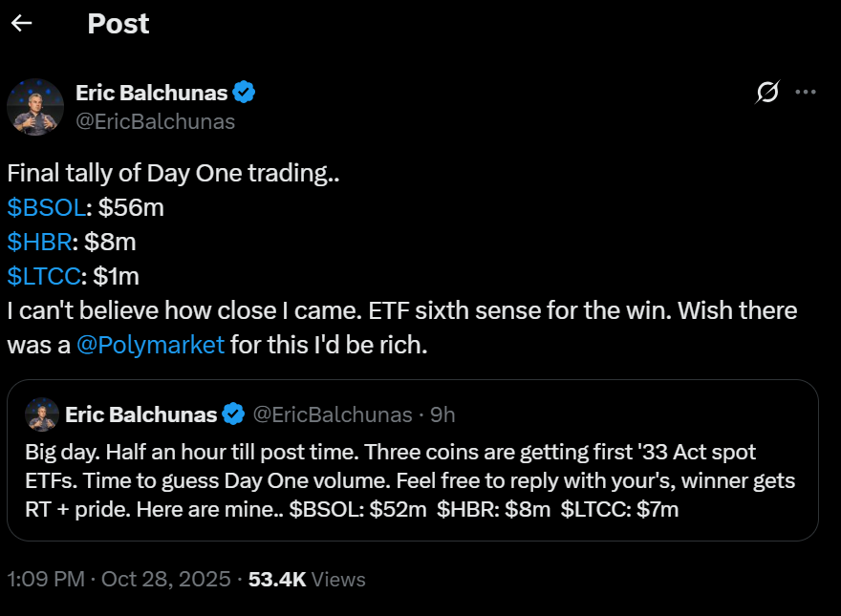Open the $BSOL cashtag link
This screenshot has width=841, height=616.
tap(46, 206)
